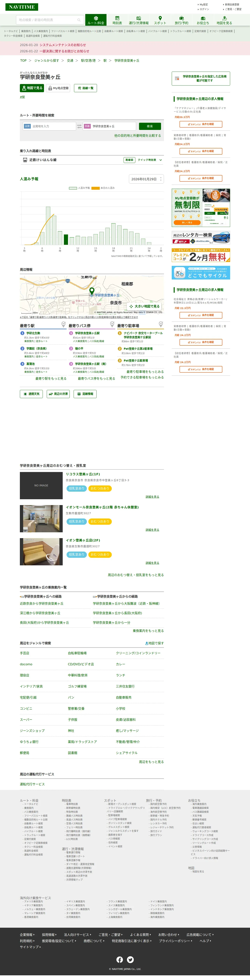The image size is (250, 980).
Task: Click the 駅/空港/港 breadcrumb
Action: 88,60
